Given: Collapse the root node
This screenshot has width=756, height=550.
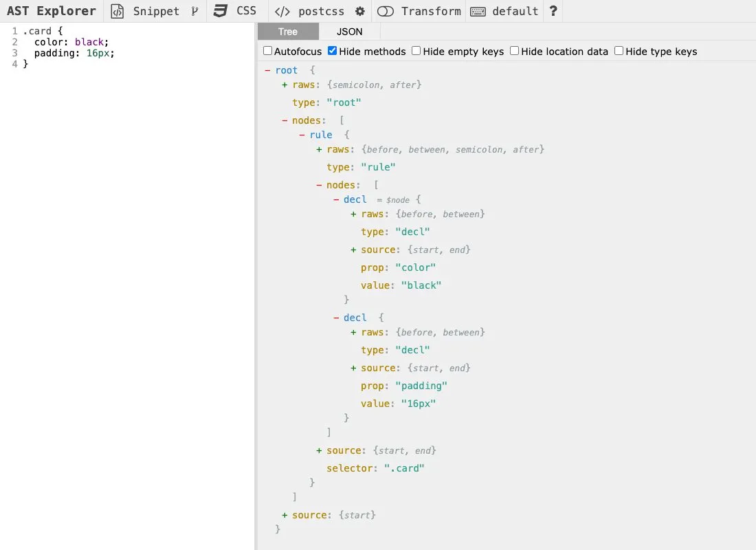Looking at the screenshot, I should coord(267,70).
